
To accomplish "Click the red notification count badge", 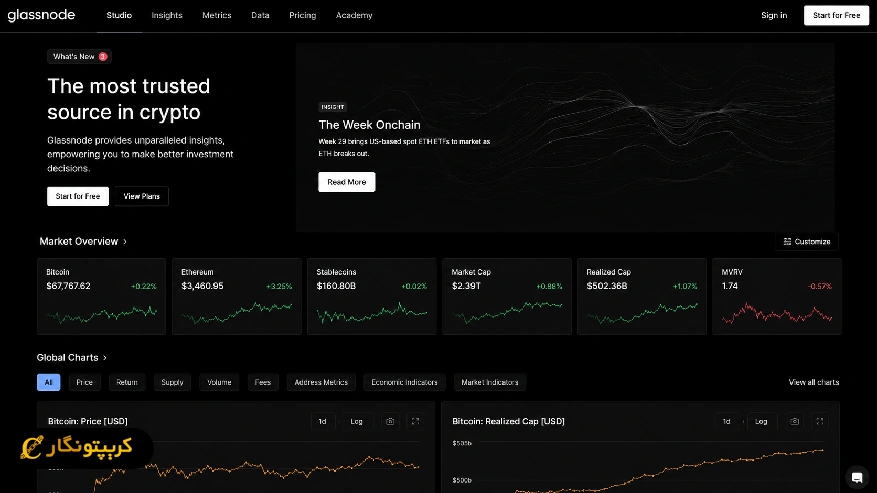I will pyautogui.click(x=103, y=57).
